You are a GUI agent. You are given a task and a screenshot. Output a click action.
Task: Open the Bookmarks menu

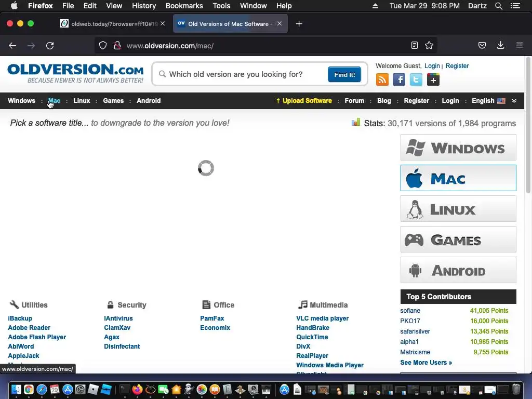[x=184, y=6]
